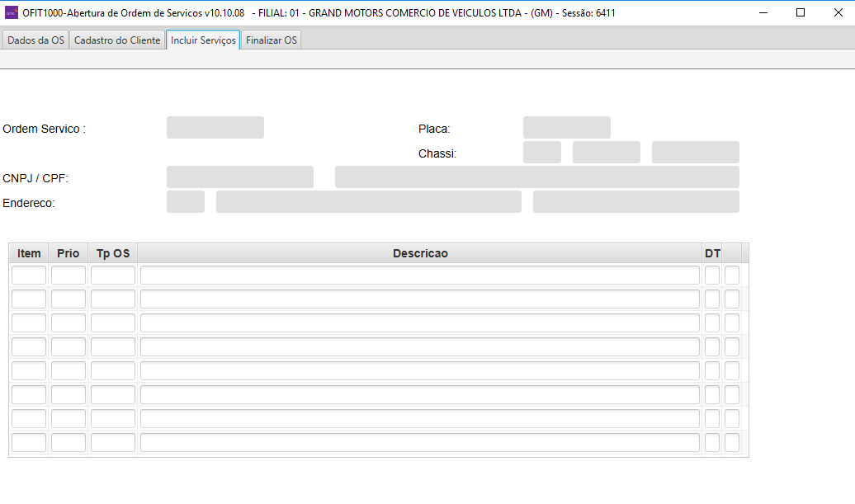Select the Incluir Serviços tab
The image size is (855, 504).
pos(203,40)
